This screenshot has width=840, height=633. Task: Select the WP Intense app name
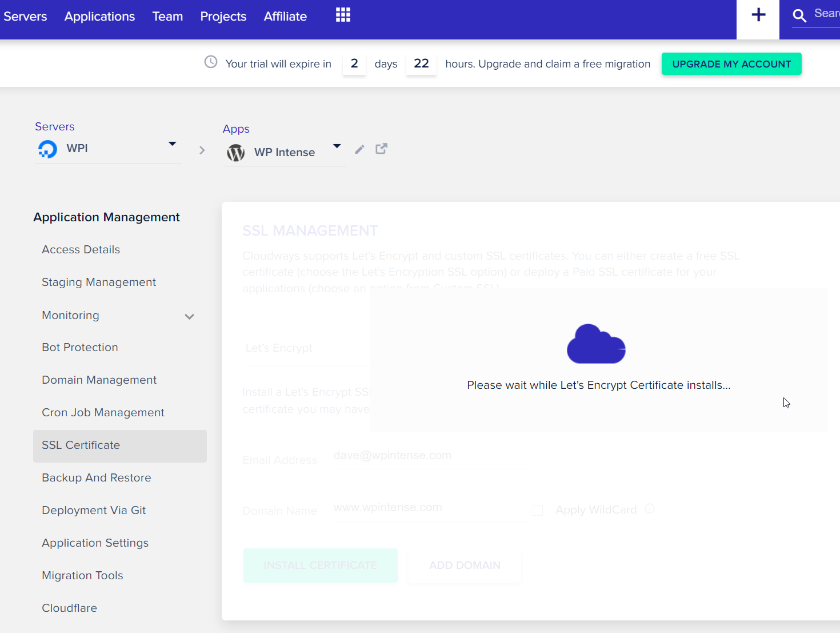(x=285, y=153)
